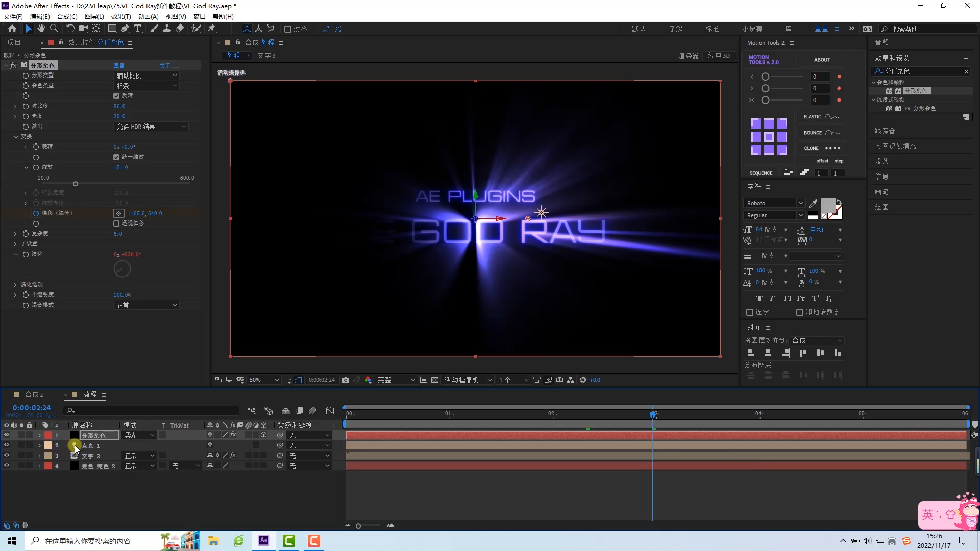Image resolution: width=980 pixels, height=551 pixels.
Task: Enable the 透视位移 perspective offset checkbox
Action: [x=116, y=223]
